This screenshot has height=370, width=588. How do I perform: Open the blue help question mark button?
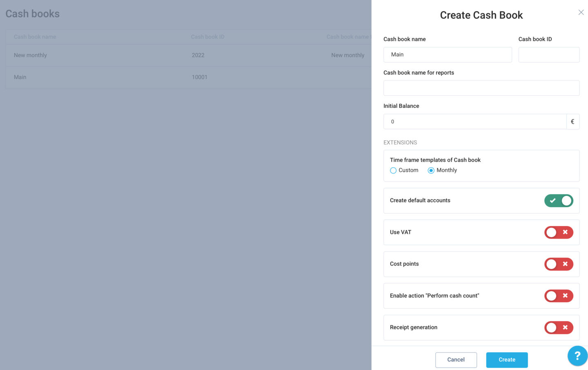[577, 356]
